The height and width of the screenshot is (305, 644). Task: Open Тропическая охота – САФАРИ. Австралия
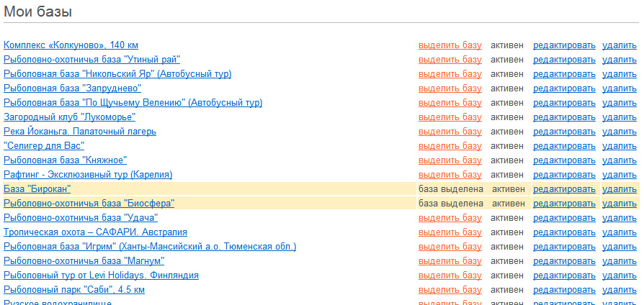click(95, 232)
